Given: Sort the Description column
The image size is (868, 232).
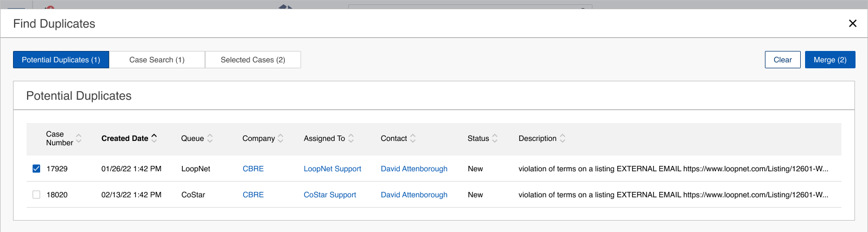Looking at the screenshot, I should point(563,138).
